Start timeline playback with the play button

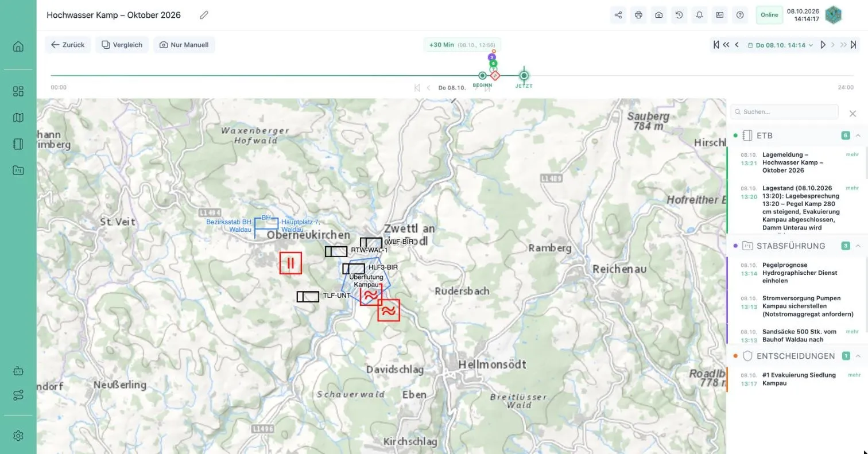point(823,45)
